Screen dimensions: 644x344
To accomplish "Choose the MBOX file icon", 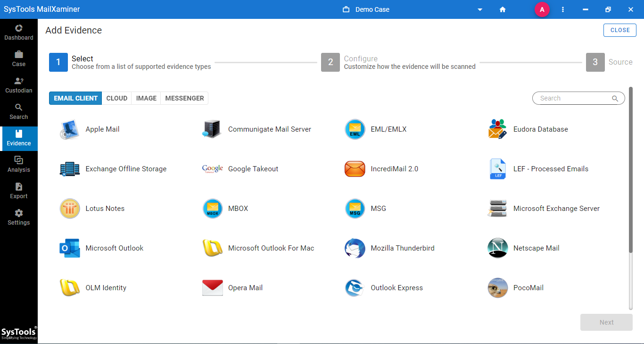I will pos(212,209).
